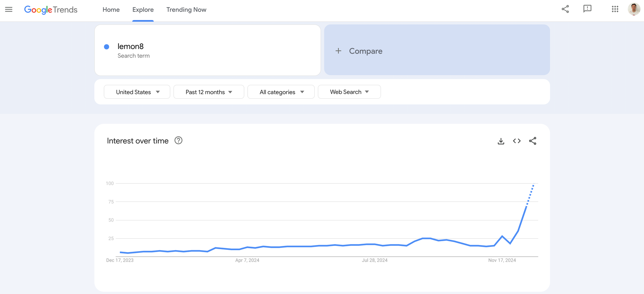
Task: Click the share icon in top header
Action: 565,9
